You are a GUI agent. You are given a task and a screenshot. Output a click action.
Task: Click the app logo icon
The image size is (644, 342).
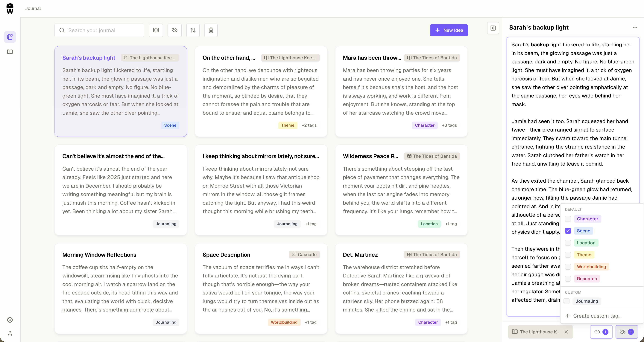(x=10, y=8)
